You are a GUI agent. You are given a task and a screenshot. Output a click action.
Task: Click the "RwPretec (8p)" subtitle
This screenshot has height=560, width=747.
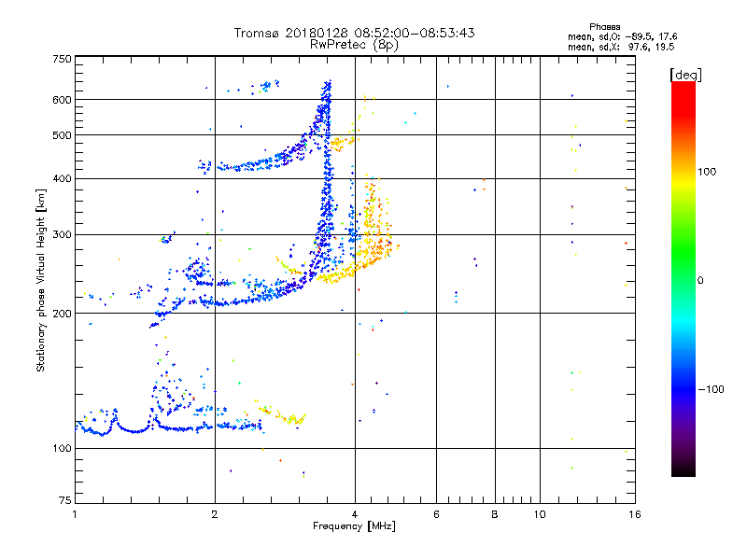(354, 45)
